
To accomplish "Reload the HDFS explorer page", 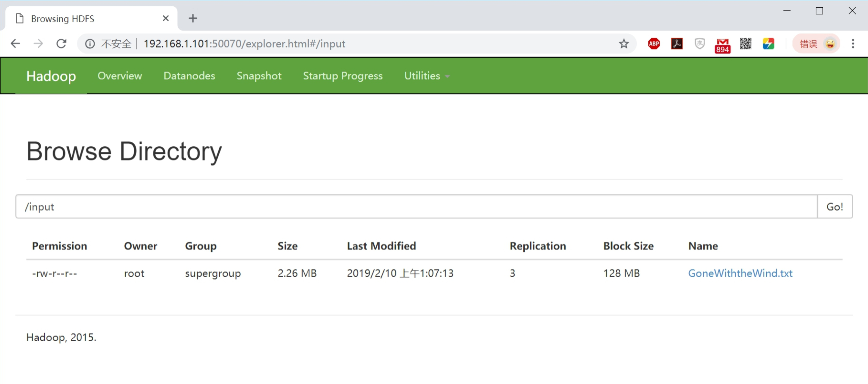I will point(61,44).
